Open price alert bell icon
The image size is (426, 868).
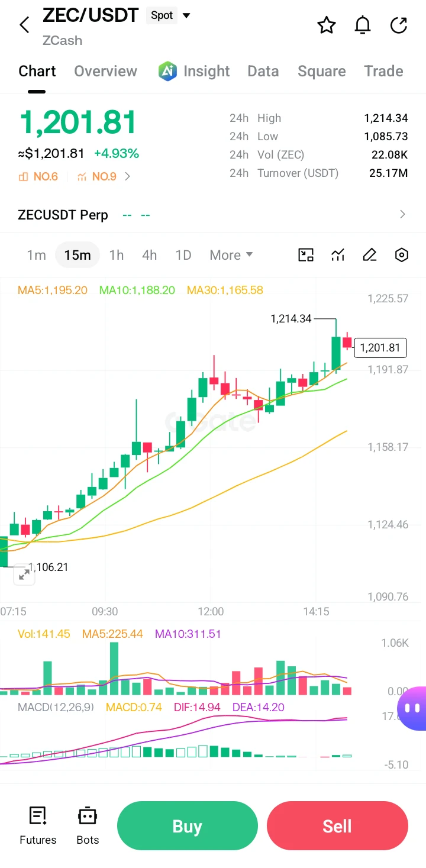(x=363, y=25)
